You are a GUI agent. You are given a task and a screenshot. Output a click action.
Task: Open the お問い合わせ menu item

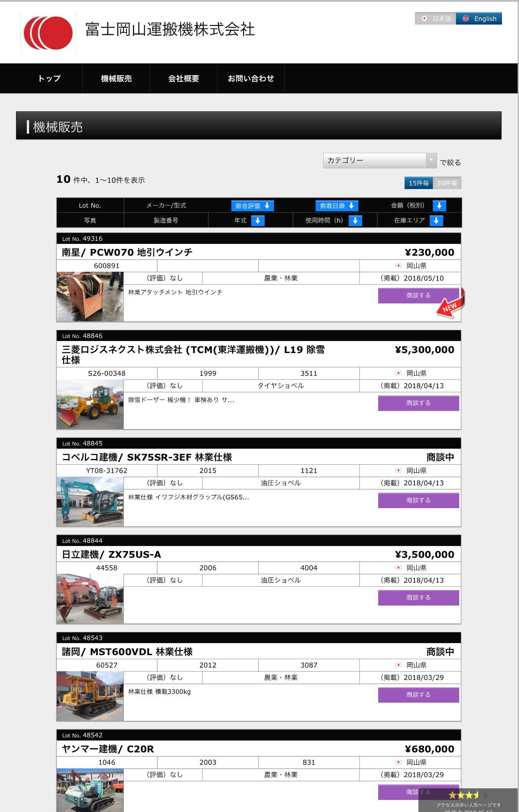[251, 79]
